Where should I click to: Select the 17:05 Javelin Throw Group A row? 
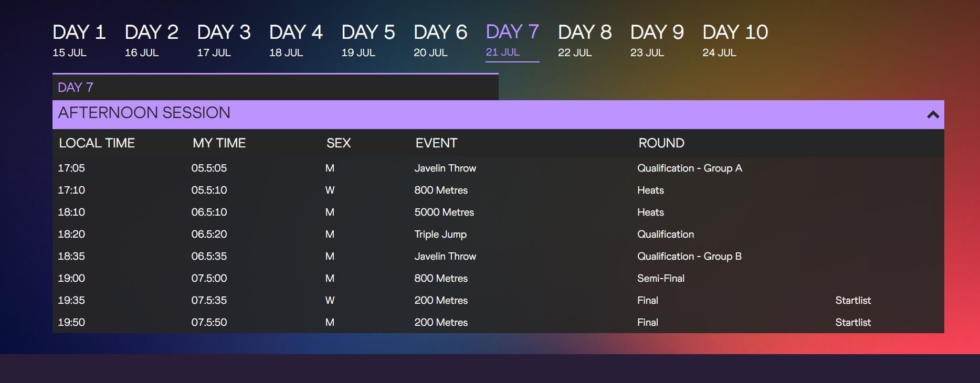(445, 168)
